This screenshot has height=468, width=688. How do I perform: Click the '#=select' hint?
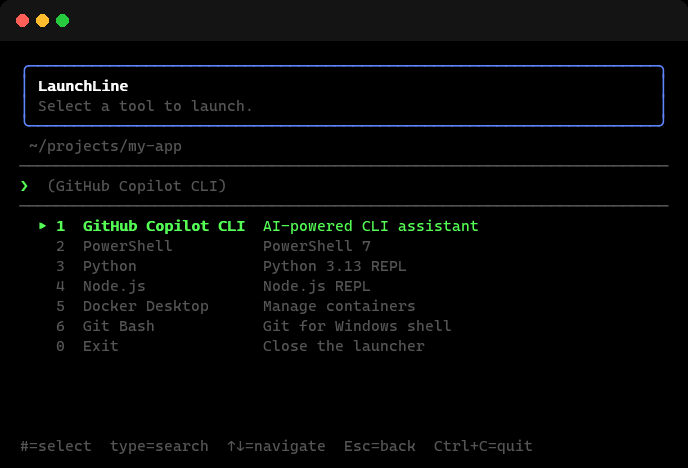point(56,446)
